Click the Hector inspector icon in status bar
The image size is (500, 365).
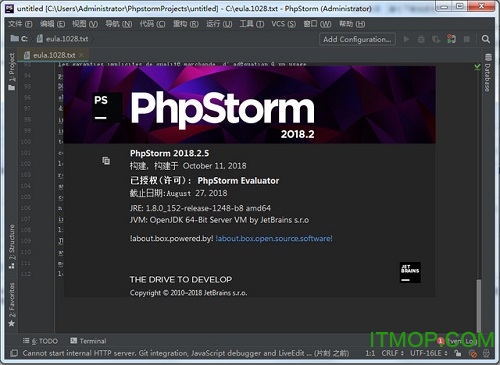(x=486, y=353)
